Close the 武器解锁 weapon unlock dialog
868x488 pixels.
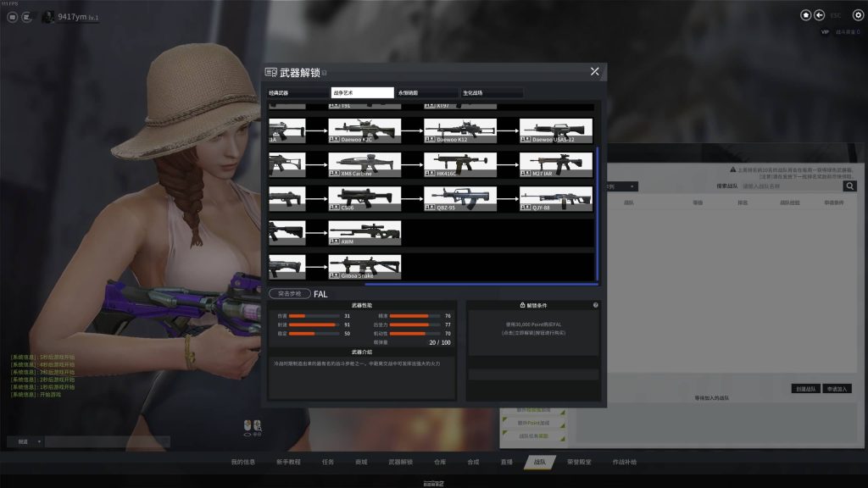[595, 72]
